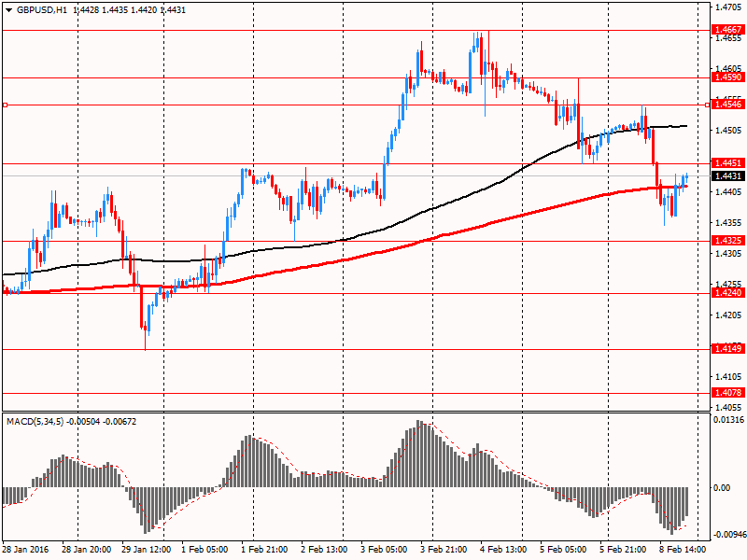The width and height of the screenshot is (747, 560).
Task: Open the chart menu triangle beside GBPUSD,H1
Action: (x=8, y=10)
